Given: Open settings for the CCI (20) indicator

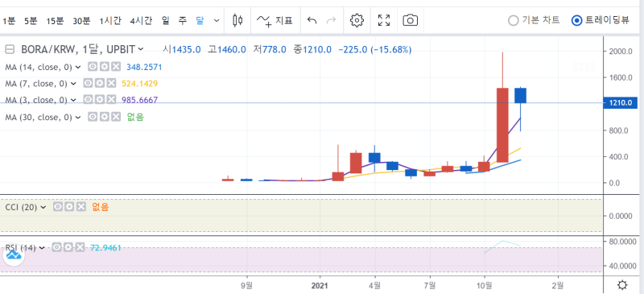Looking at the screenshot, I should tap(69, 207).
